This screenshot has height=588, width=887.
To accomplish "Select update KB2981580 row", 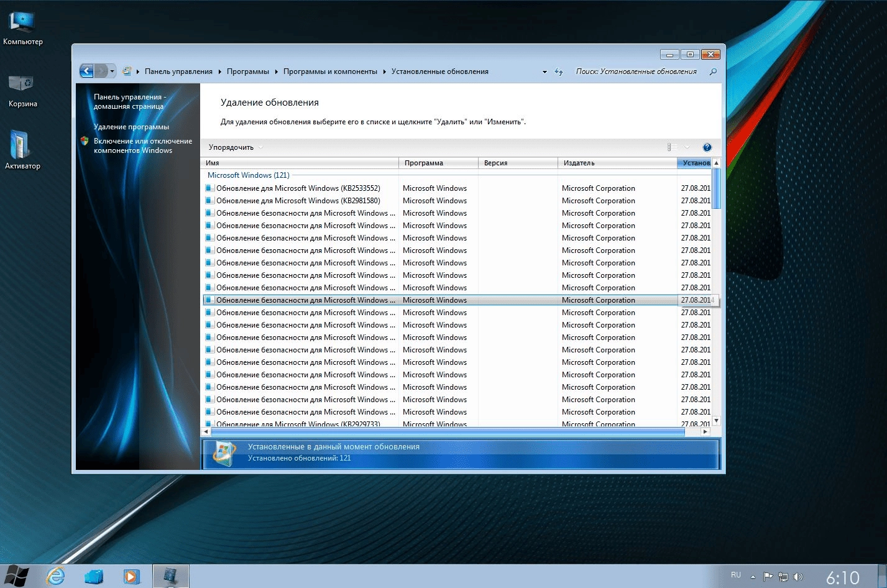I will coord(457,201).
